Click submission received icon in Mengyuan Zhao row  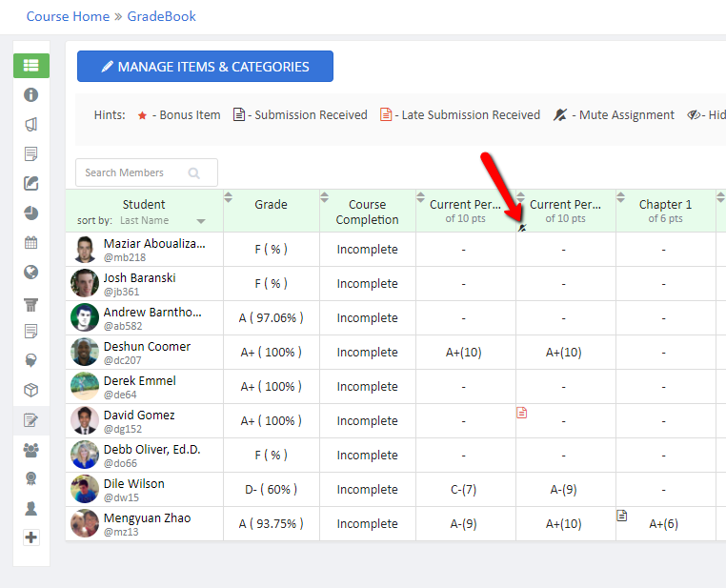click(622, 516)
